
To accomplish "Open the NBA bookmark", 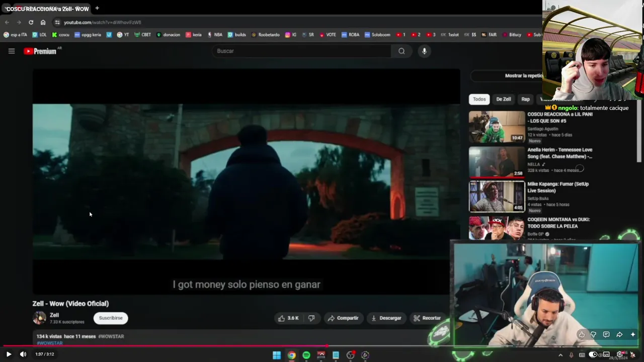I will point(214,35).
